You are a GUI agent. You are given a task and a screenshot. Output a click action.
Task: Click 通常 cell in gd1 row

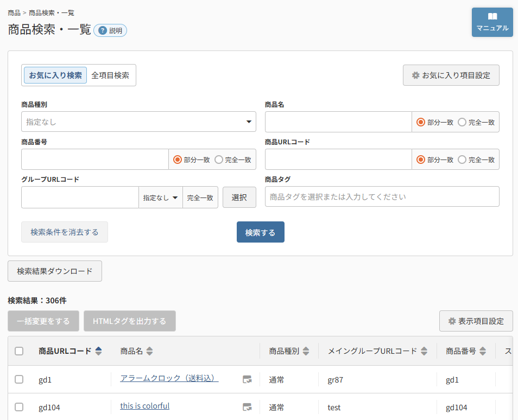(x=276, y=380)
